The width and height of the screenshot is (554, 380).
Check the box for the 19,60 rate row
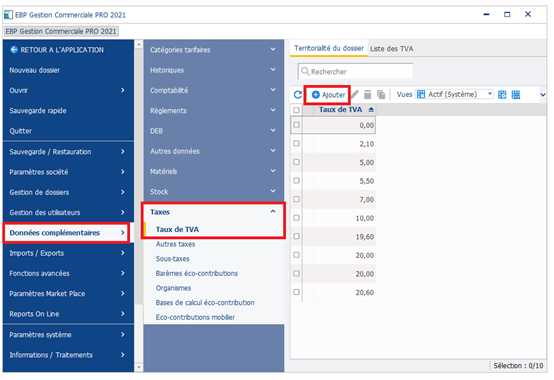296,236
